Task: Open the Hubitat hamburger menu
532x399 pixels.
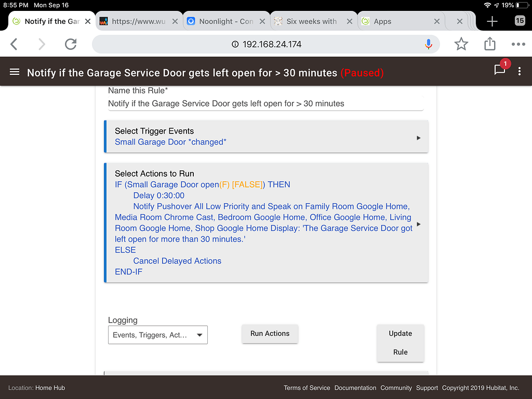Action: pos(14,72)
